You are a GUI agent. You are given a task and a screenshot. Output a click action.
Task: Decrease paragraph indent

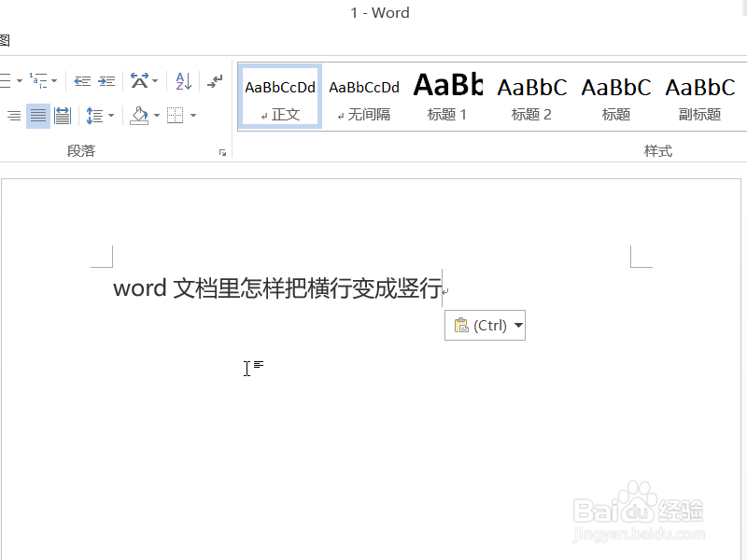point(82,81)
